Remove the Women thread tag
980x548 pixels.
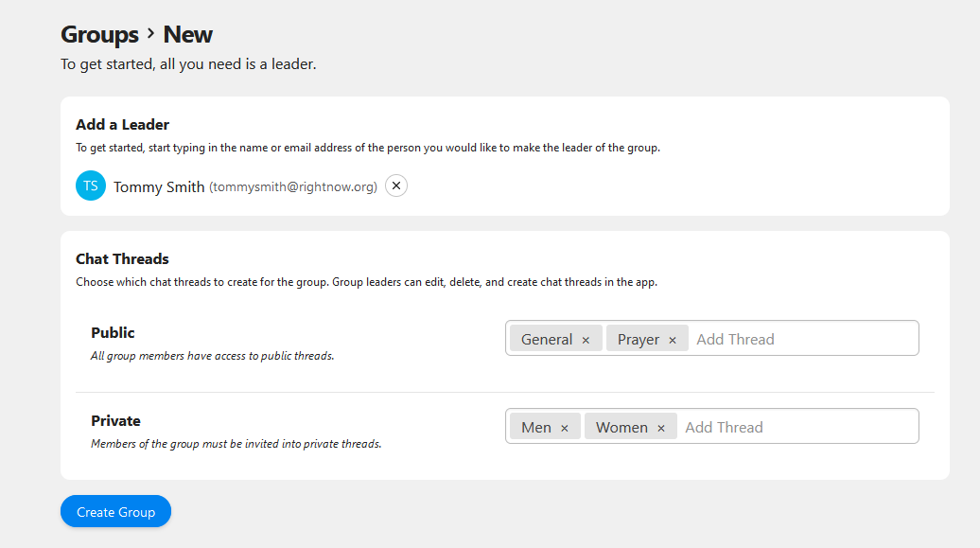[x=660, y=428]
